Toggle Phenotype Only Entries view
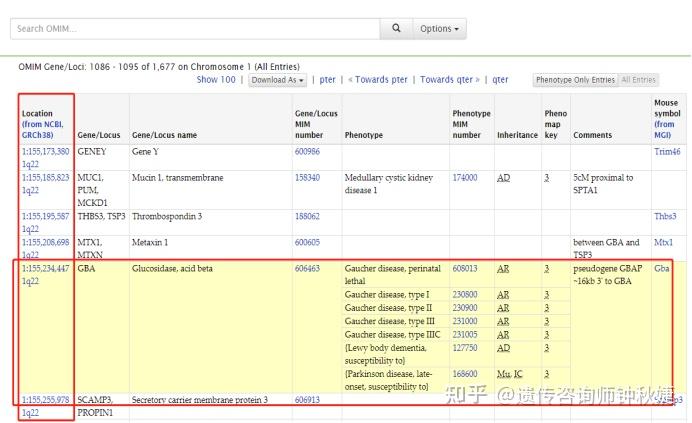The image size is (692, 423). pyautogui.click(x=575, y=80)
